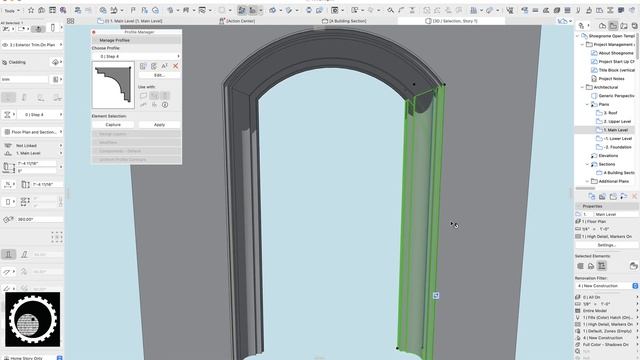The width and height of the screenshot is (640, 360).
Task: Toggle Use with Handrail option
Action: tap(143, 105)
